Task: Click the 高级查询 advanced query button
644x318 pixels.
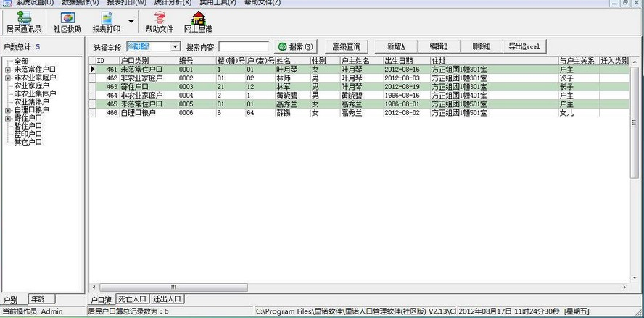Action: pyautogui.click(x=346, y=47)
